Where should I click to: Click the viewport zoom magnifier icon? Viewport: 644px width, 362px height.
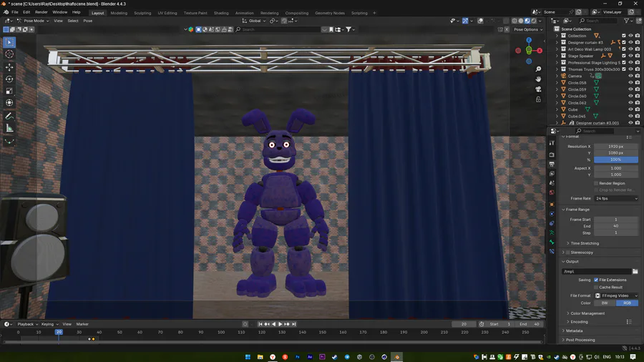[x=538, y=69]
